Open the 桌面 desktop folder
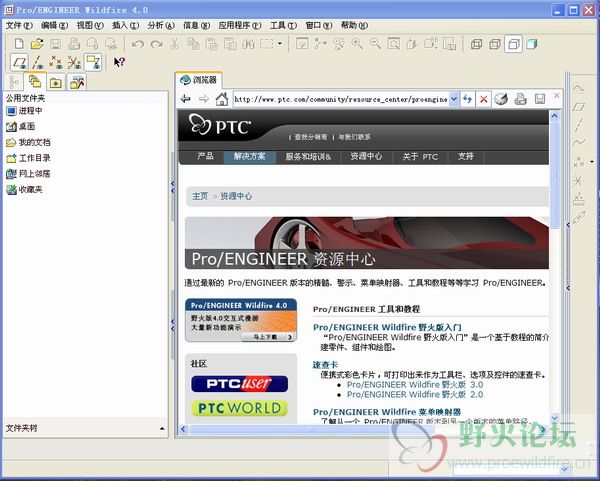The height and width of the screenshot is (481, 600). pyautogui.click(x=21, y=127)
